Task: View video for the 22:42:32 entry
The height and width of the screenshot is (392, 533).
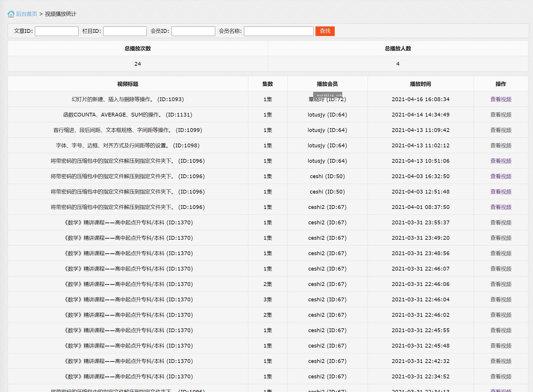Action: (x=501, y=361)
